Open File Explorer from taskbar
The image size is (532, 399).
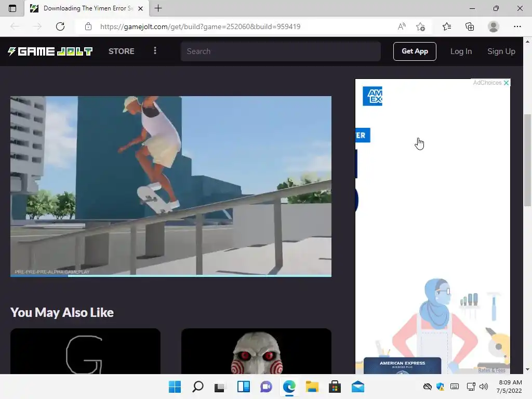tap(312, 387)
